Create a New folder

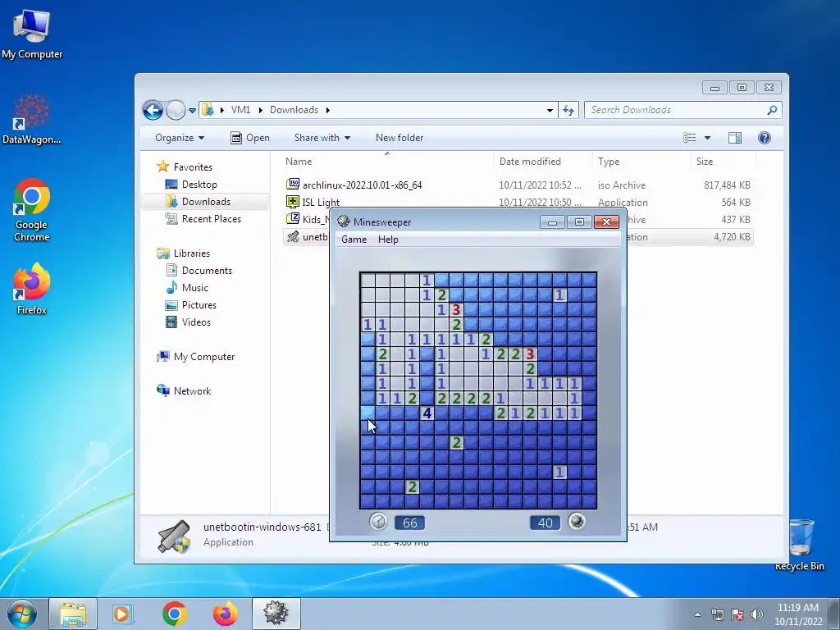click(x=399, y=138)
